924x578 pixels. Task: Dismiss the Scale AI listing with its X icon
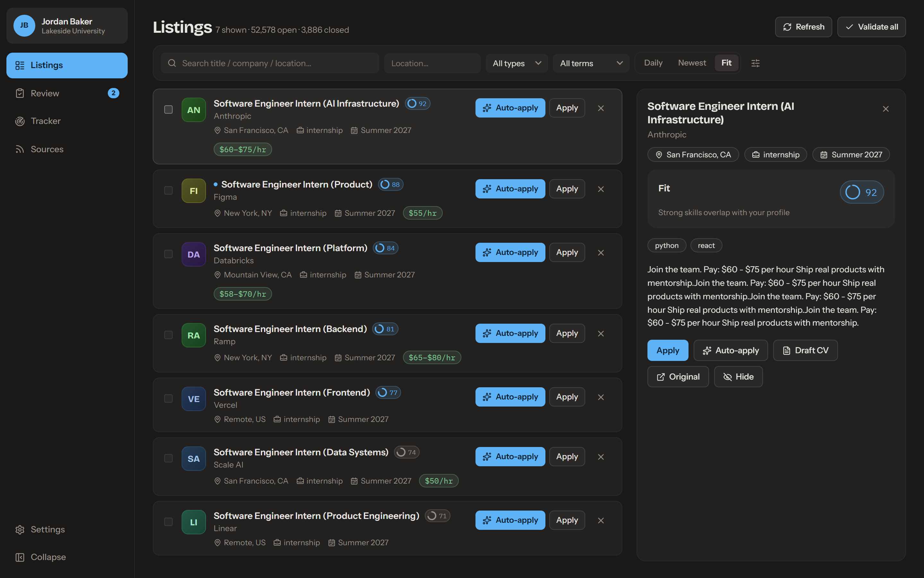[601, 457]
